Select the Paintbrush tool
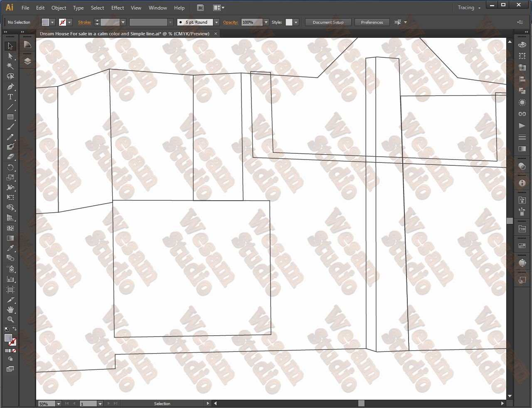The width and height of the screenshot is (532, 408). click(10, 127)
